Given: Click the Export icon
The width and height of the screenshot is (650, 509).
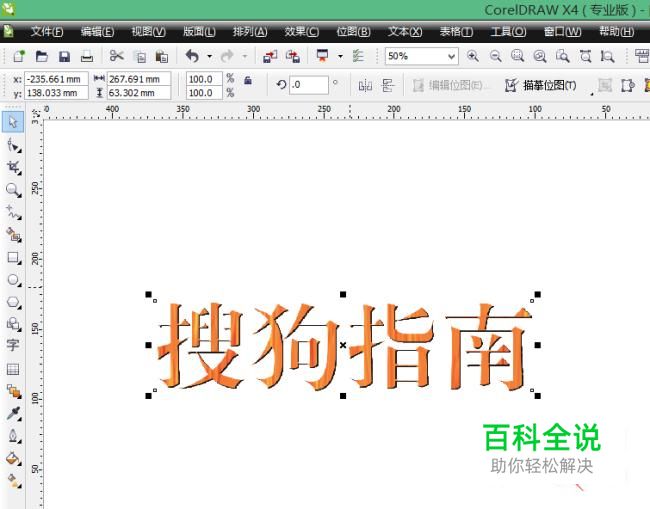Looking at the screenshot, I should (293, 56).
